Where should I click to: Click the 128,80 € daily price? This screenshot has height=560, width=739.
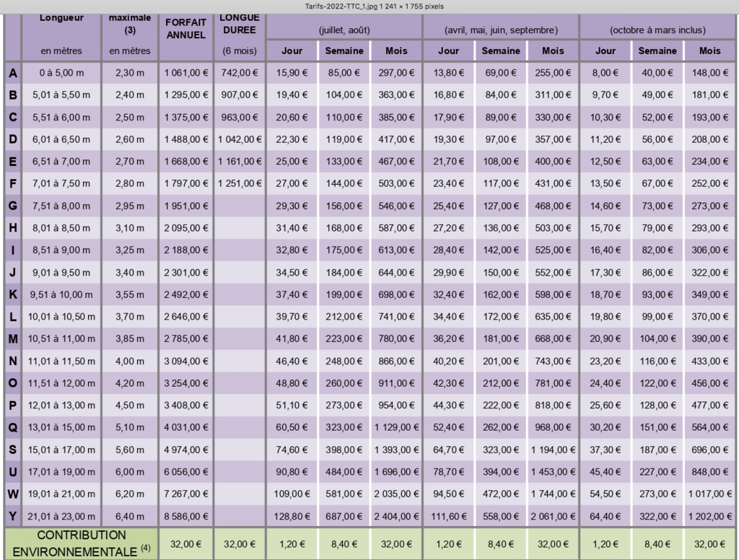(x=292, y=517)
